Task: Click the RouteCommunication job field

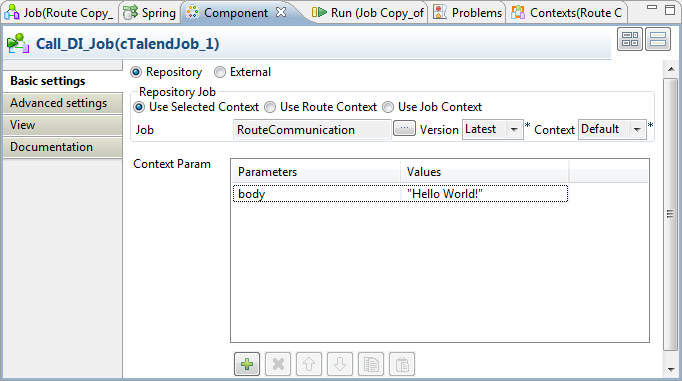Action: coord(312,130)
